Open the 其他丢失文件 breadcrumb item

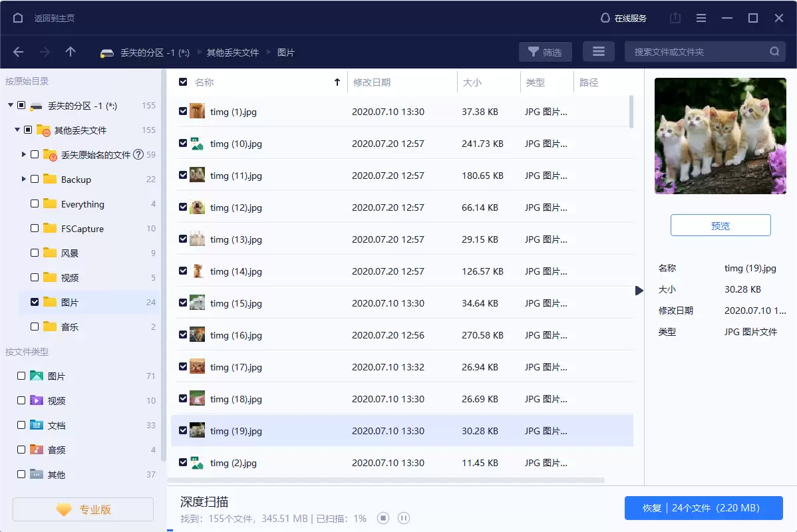[x=232, y=53]
